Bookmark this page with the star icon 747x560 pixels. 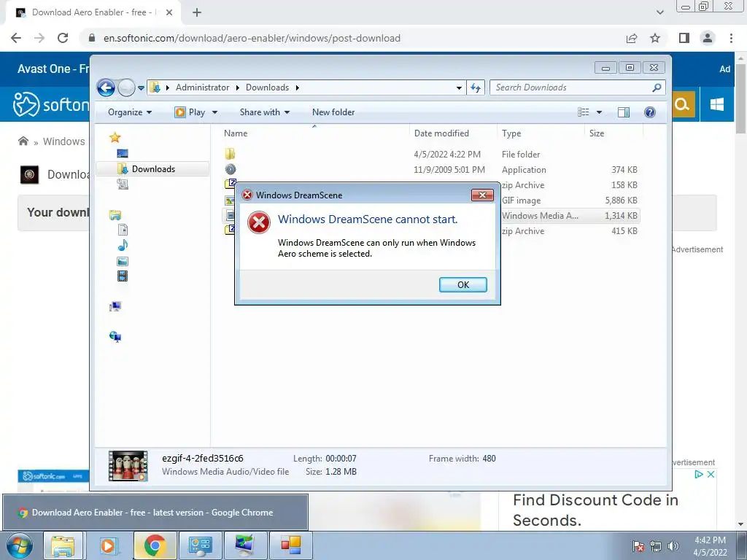pyautogui.click(x=655, y=38)
